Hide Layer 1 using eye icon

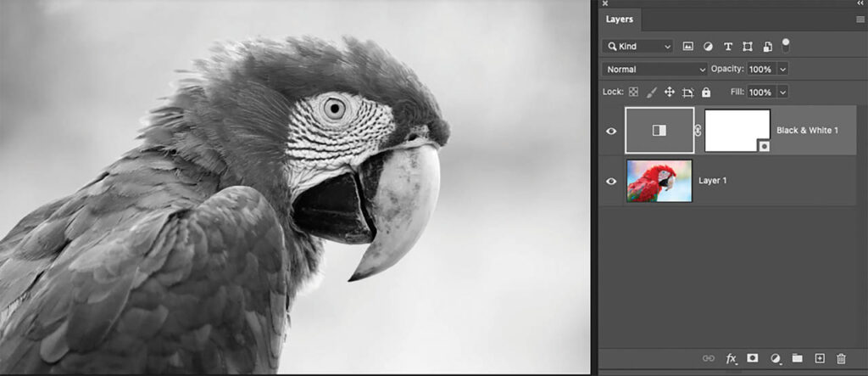point(611,181)
